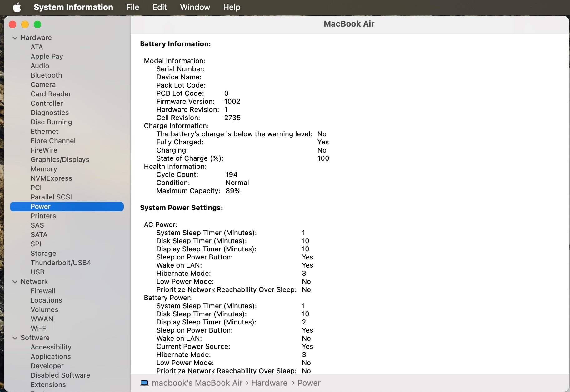
Task: Select Wi-Fi under Network
Action: pos(39,329)
